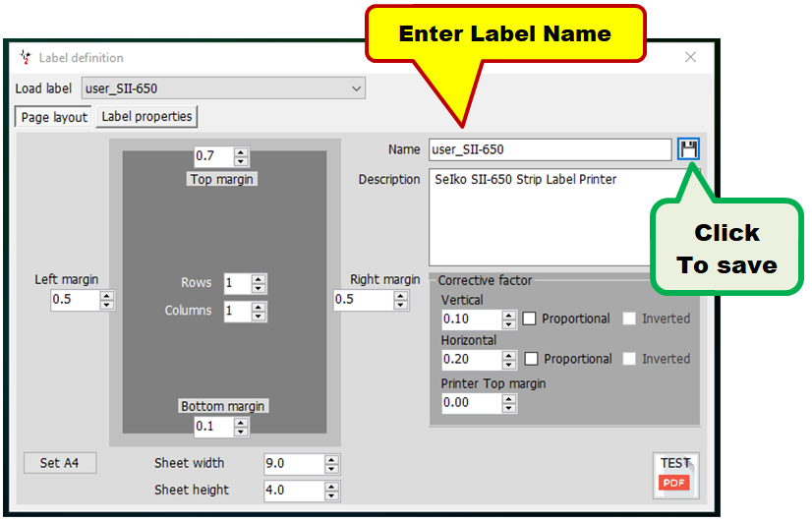The width and height of the screenshot is (812, 521).
Task: Open the TEST PDF preview button
Action: point(675,476)
